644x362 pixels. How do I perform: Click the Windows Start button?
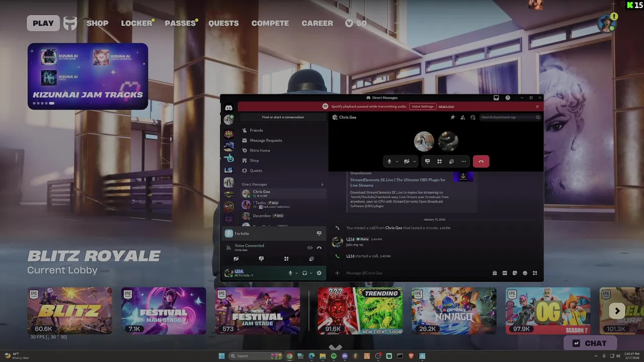pyautogui.click(x=222, y=356)
